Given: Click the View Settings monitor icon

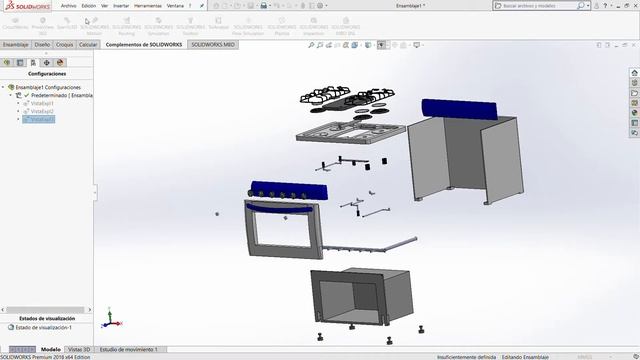Looking at the screenshot, I should click(416, 45).
